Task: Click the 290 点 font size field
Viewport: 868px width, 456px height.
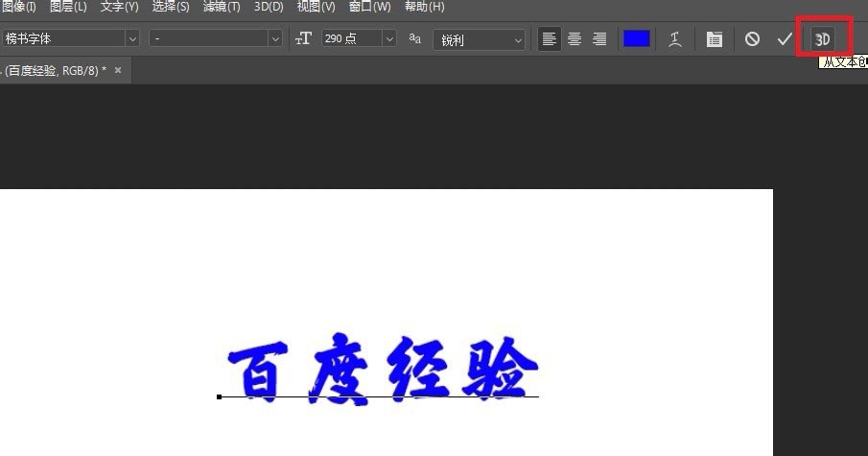Action: [352, 38]
